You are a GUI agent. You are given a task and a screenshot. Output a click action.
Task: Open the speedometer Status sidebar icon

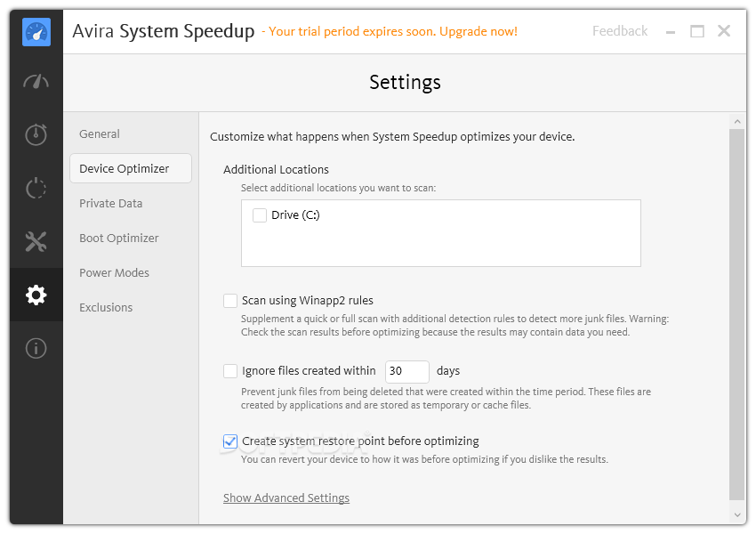coord(36,82)
